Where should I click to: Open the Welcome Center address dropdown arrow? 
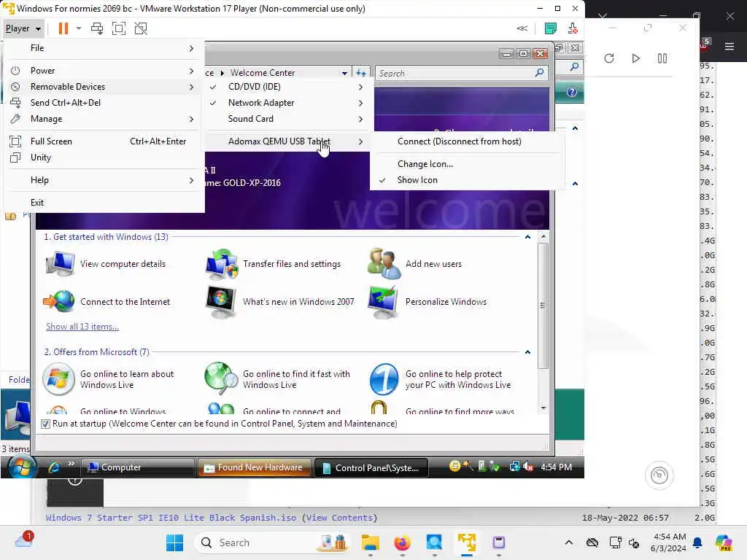click(344, 74)
